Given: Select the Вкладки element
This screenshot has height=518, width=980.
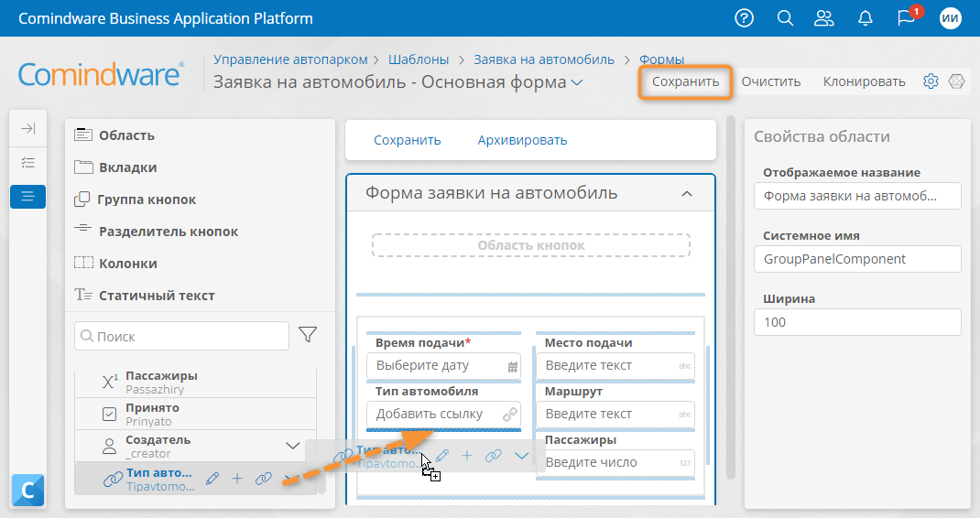Looking at the screenshot, I should coord(115,167).
